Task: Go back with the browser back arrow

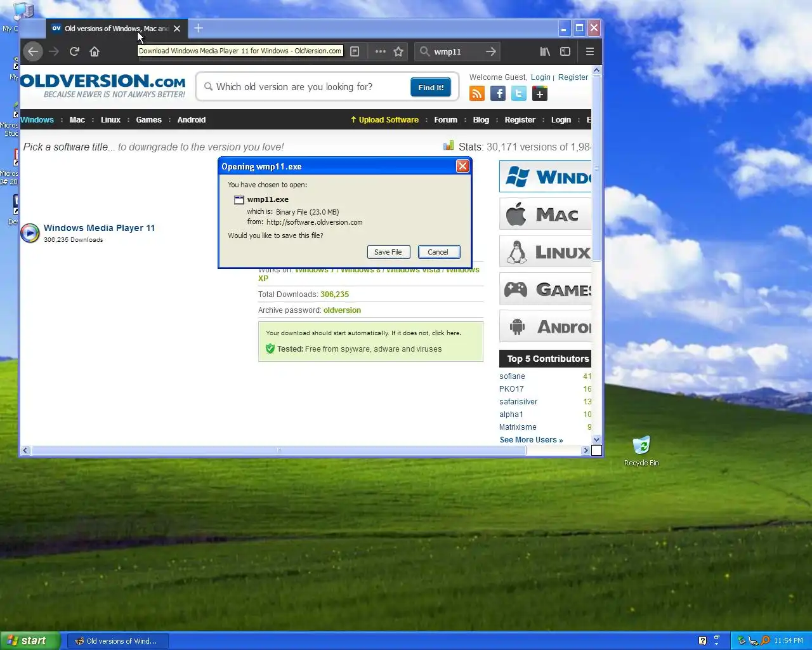Action: [x=33, y=51]
